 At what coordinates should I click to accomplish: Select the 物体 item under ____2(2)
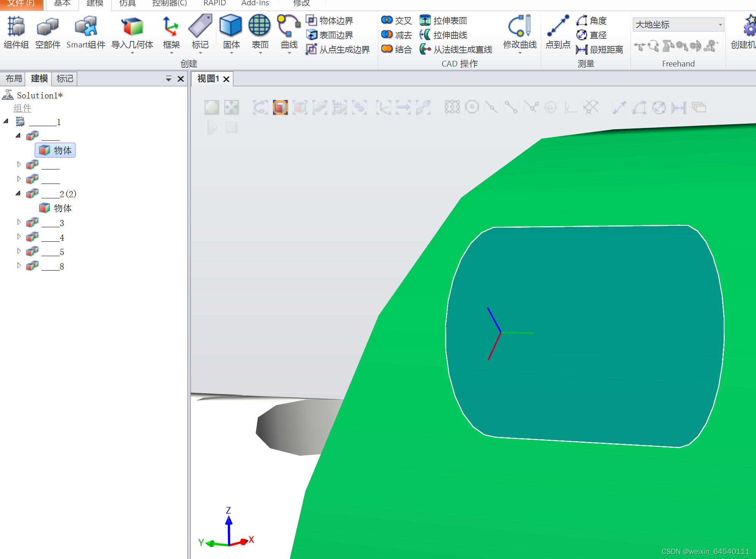pos(62,208)
